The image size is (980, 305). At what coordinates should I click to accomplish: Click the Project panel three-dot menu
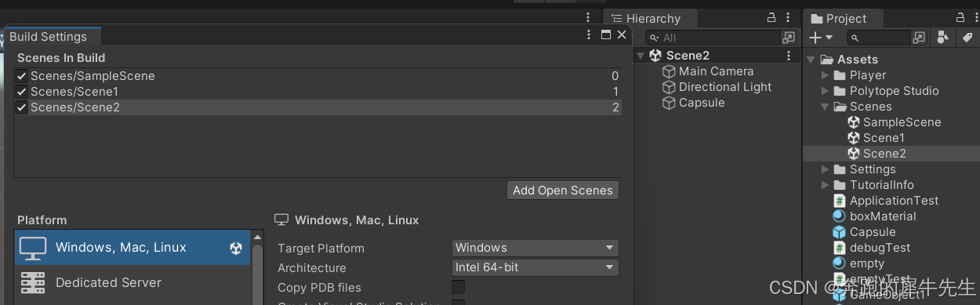978,18
